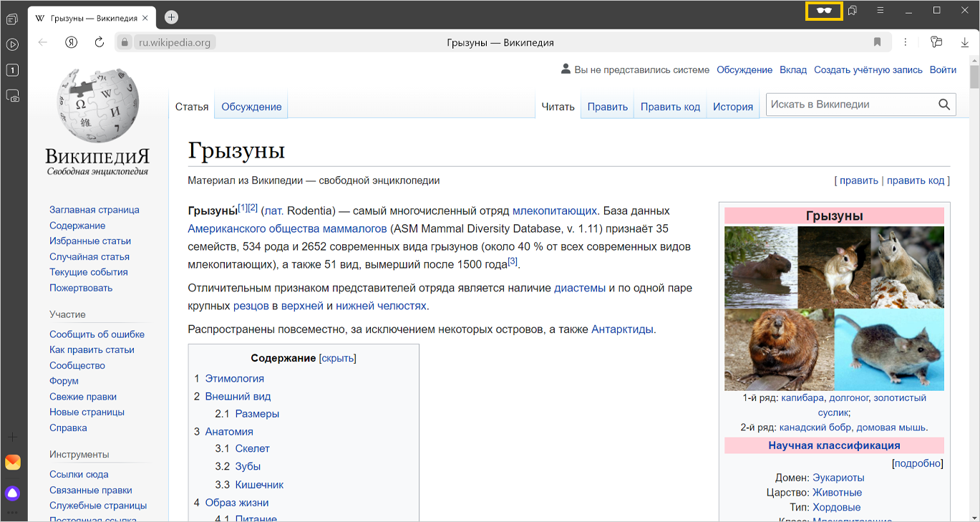The height and width of the screenshot is (522, 980).
Task: Open page options three-dots menu
Action: (x=906, y=42)
